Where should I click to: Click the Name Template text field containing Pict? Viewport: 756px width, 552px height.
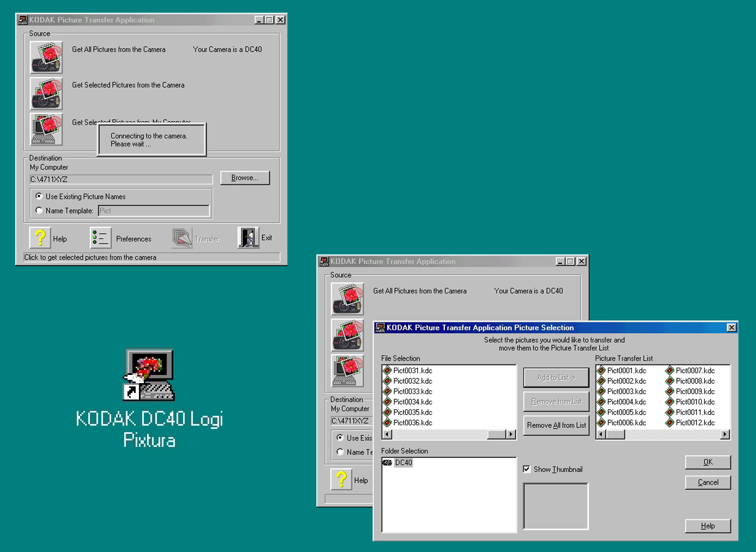point(154,211)
